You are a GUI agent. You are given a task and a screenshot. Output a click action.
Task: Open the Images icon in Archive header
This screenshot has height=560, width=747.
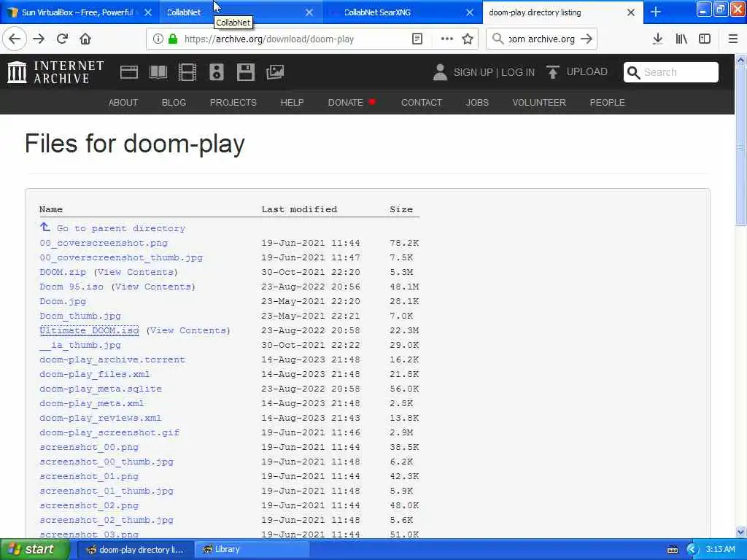coord(275,72)
